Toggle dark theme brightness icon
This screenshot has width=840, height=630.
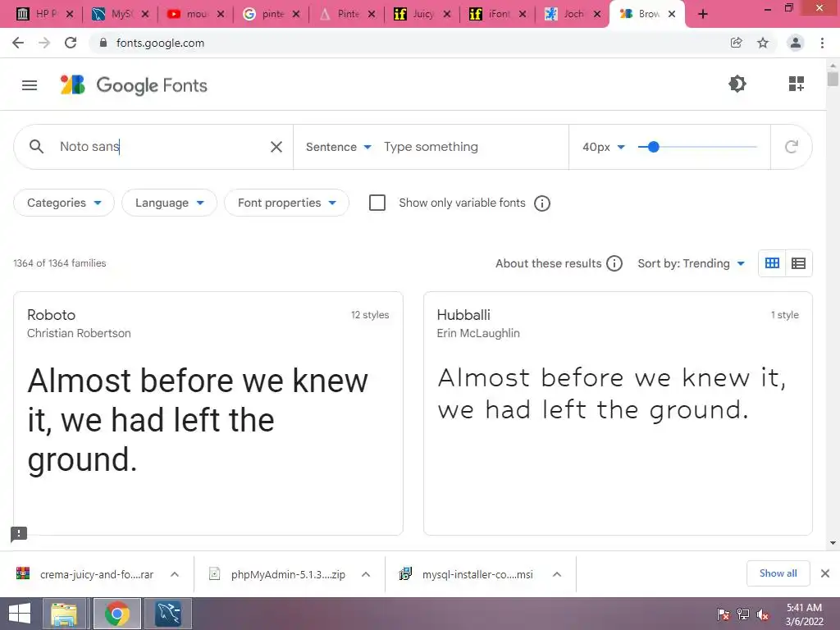click(737, 84)
